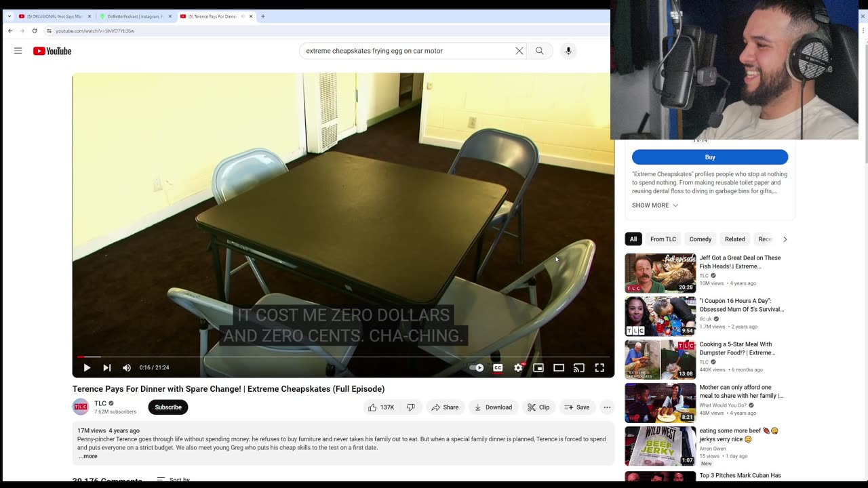Reload the page
This screenshot has height=488, width=868.
35,30
